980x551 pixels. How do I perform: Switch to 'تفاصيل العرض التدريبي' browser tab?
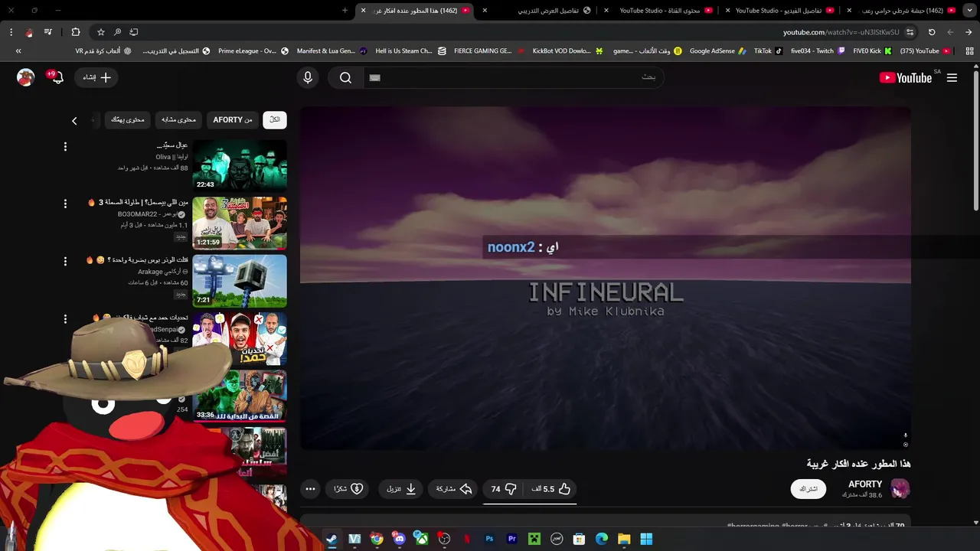pyautogui.click(x=540, y=11)
